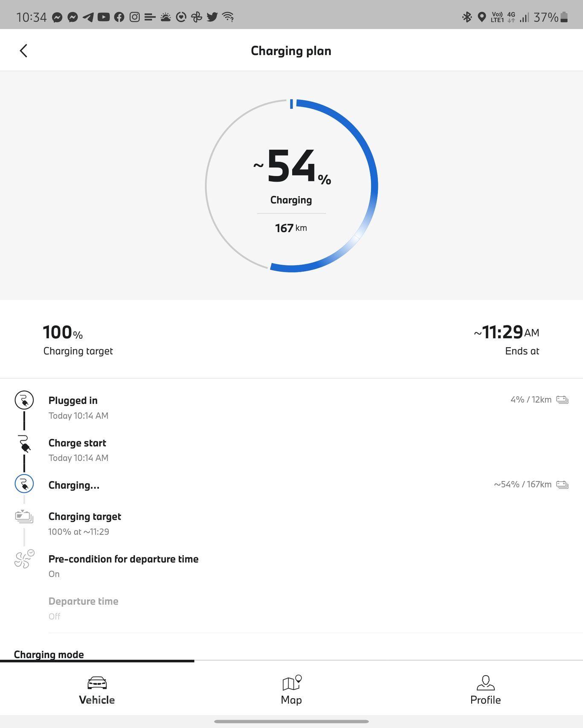Toggle Pre-condition for departure time setting

click(x=123, y=565)
